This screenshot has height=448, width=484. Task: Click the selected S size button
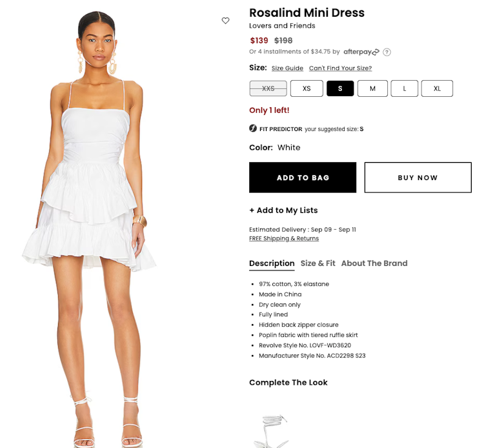pos(340,88)
